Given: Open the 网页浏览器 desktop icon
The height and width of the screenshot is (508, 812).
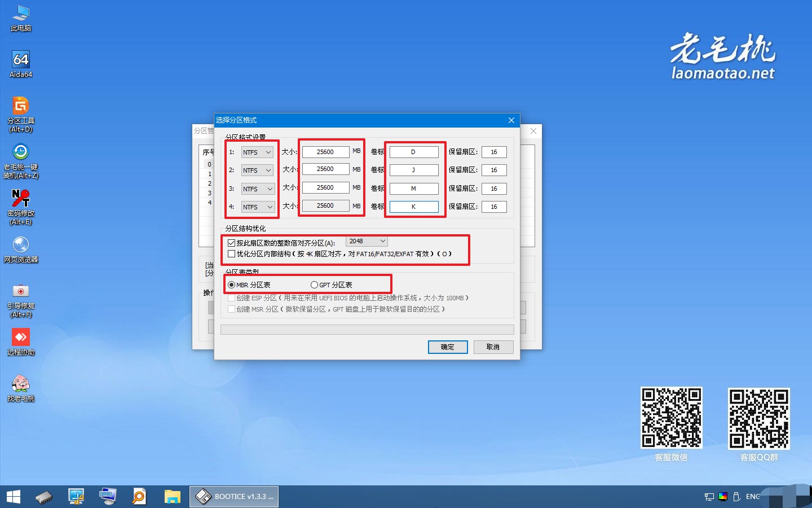Looking at the screenshot, I should [21, 249].
